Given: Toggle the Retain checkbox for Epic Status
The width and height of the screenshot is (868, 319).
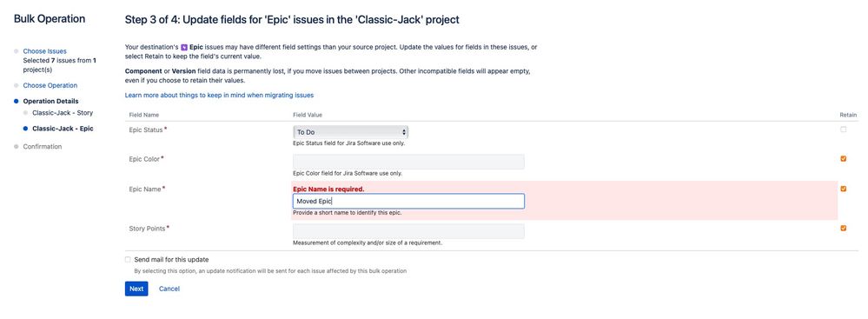Looking at the screenshot, I should (843, 130).
